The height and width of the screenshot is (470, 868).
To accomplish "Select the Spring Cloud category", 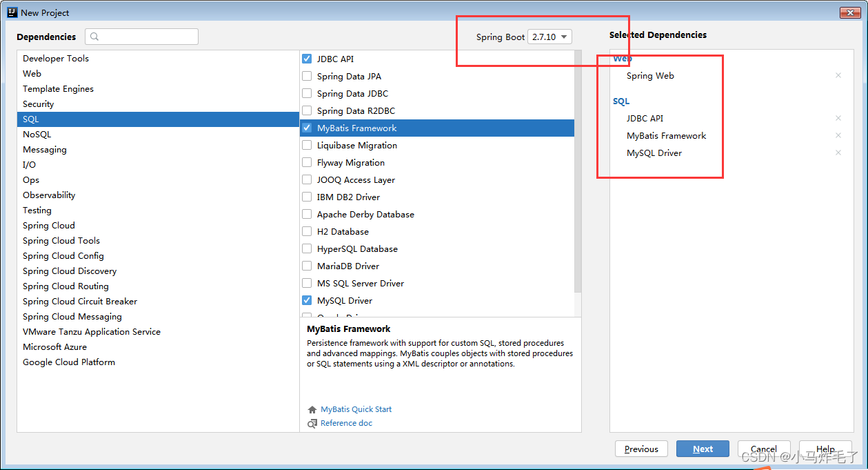I will click(x=158, y=226).
